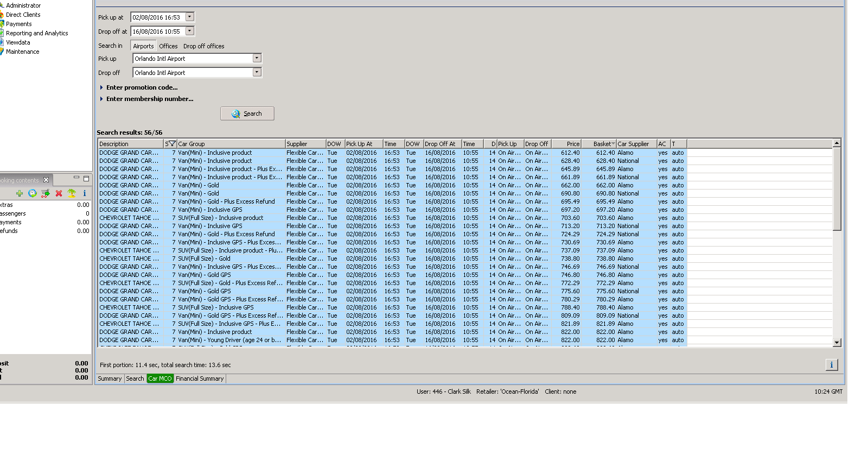Sort results by the Basket column header
Image resolution: width=868 pixels, height=467 pixels.
(x=599, y=144)
